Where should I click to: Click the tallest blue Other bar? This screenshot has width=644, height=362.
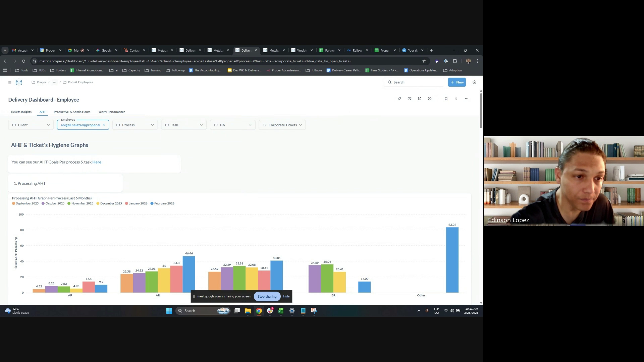click(x=452, y=260)
